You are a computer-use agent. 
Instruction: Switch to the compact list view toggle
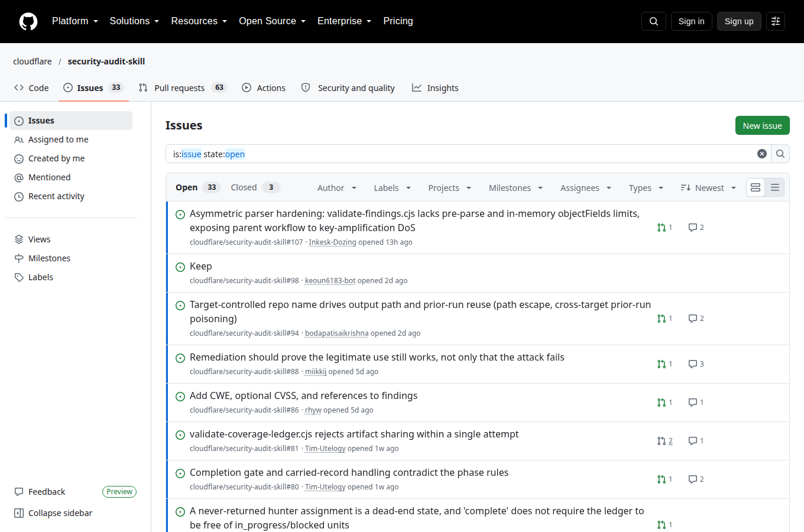coord(775,187)
